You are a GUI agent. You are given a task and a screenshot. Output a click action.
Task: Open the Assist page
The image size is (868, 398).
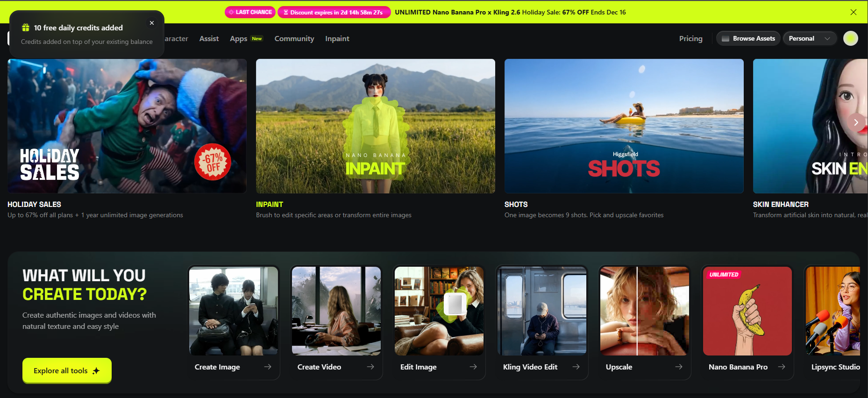pyautogui.click(x=209, y=39)
